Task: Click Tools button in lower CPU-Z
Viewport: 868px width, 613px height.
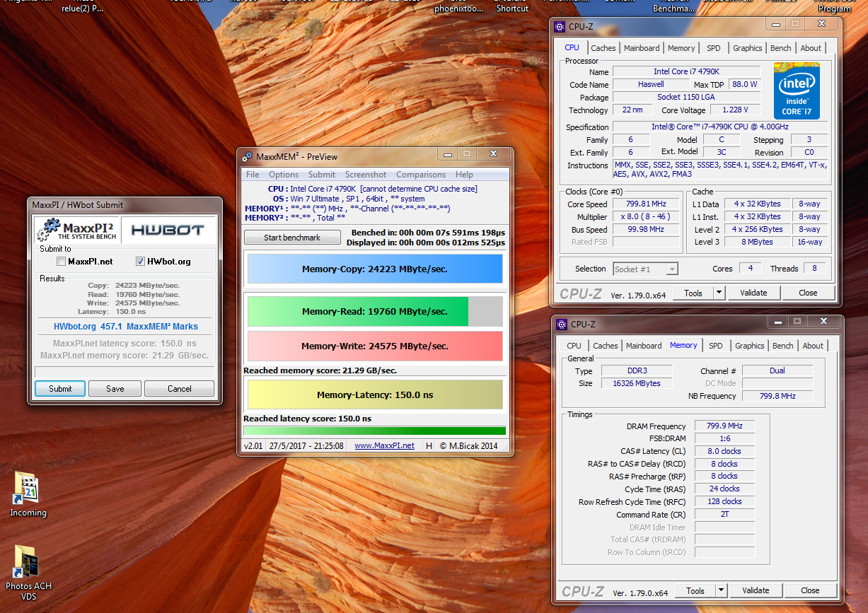Action: point(695,590)
